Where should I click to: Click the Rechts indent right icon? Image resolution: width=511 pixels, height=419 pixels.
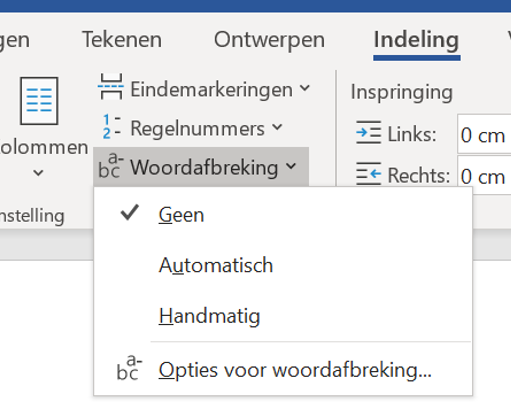pos(368,173)
